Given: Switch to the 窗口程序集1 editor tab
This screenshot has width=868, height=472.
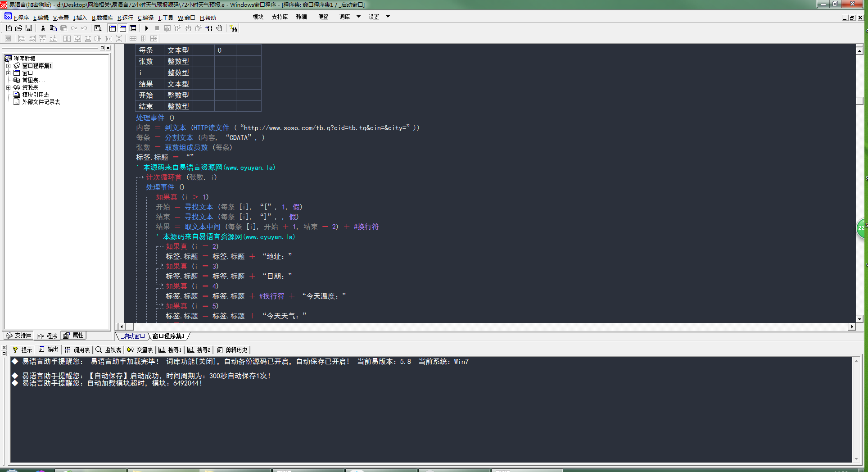Looking at the screenshot, I should point(169,336).
